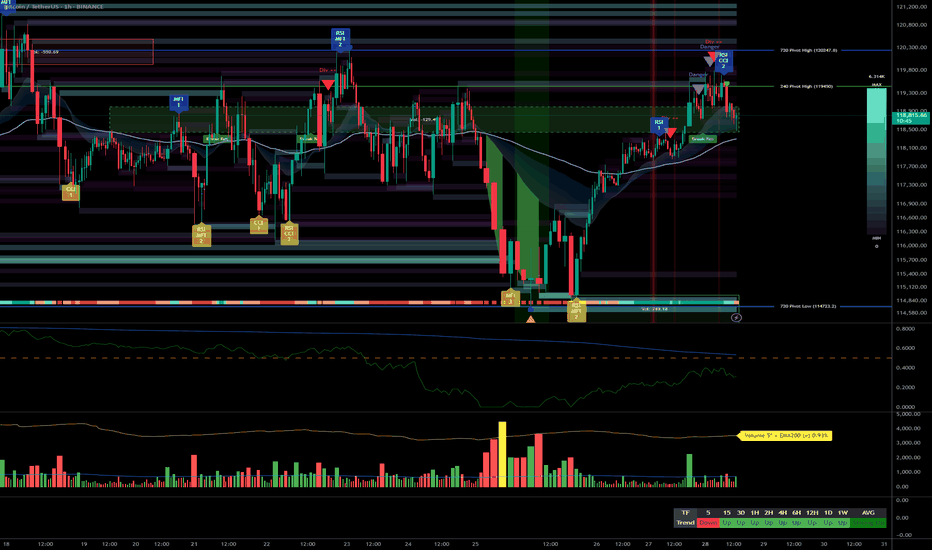The width and height of the screenshot is (932, 550).
Task: Click the blue MFI 1 signal label
Action: 178,102
